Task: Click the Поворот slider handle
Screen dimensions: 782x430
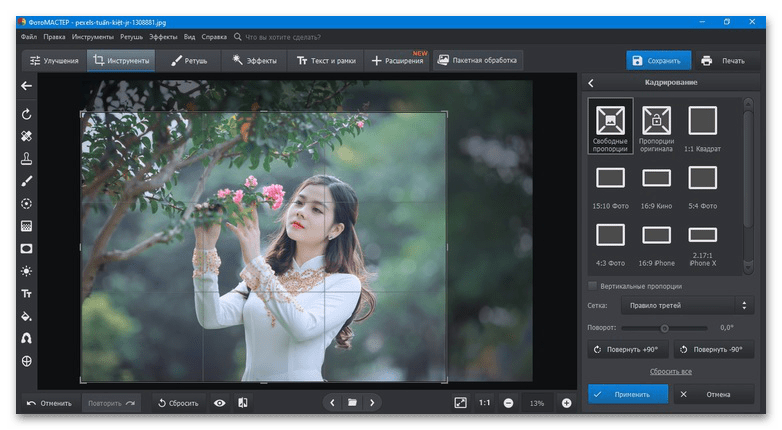Action: tap(664, 328)
